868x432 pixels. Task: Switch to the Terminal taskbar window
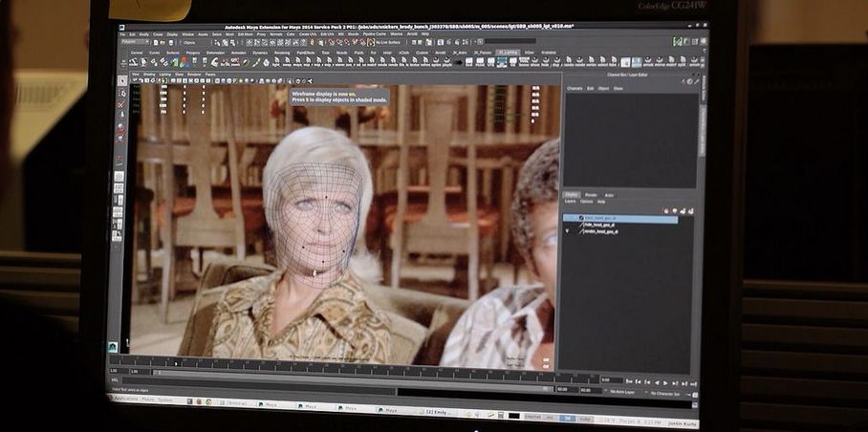tap(233, 402)
